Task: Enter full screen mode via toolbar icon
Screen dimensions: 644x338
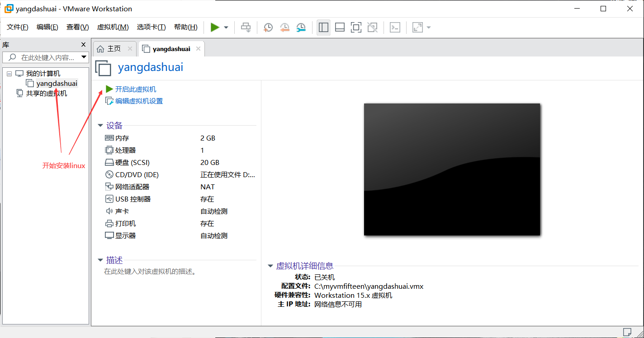Action: click(x=356, y=28)
